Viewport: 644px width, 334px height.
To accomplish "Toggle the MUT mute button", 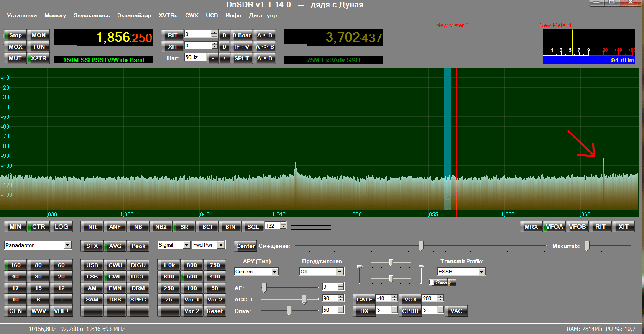I will tap(15, 58).
